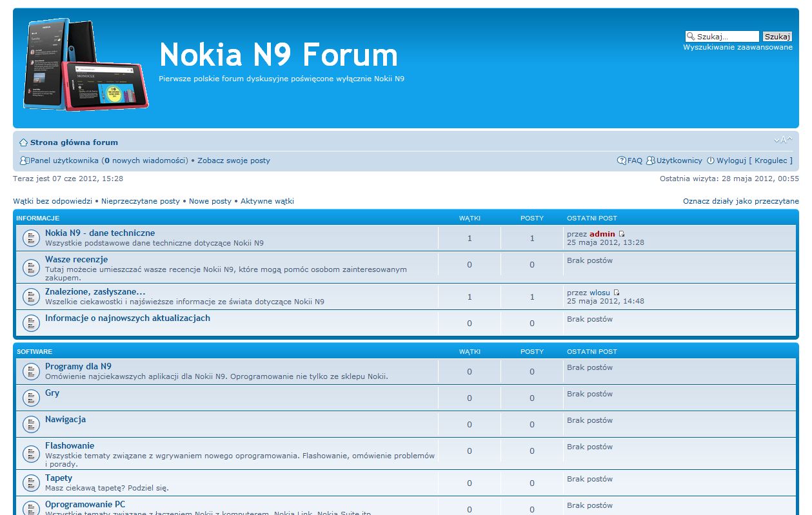Open Informacje o najnowszych aktualizacjach forum
This screenshot has width=812, height=515.
click(x=128, y=318)
